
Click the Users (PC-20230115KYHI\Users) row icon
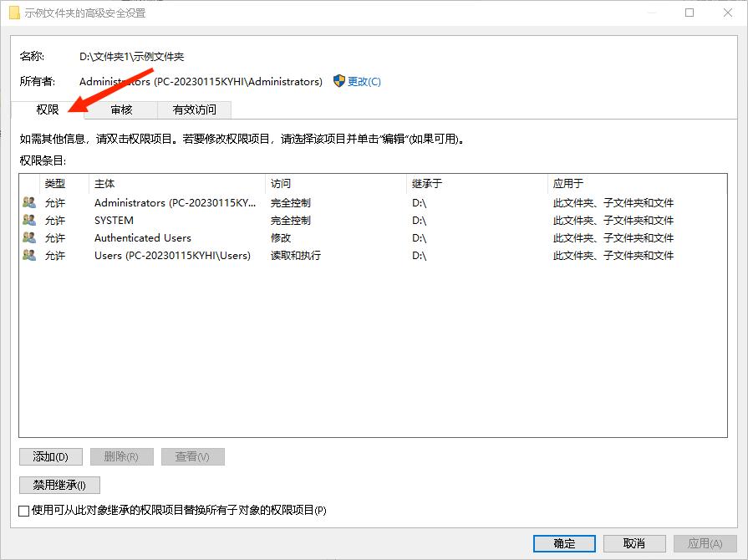point(28,255)
